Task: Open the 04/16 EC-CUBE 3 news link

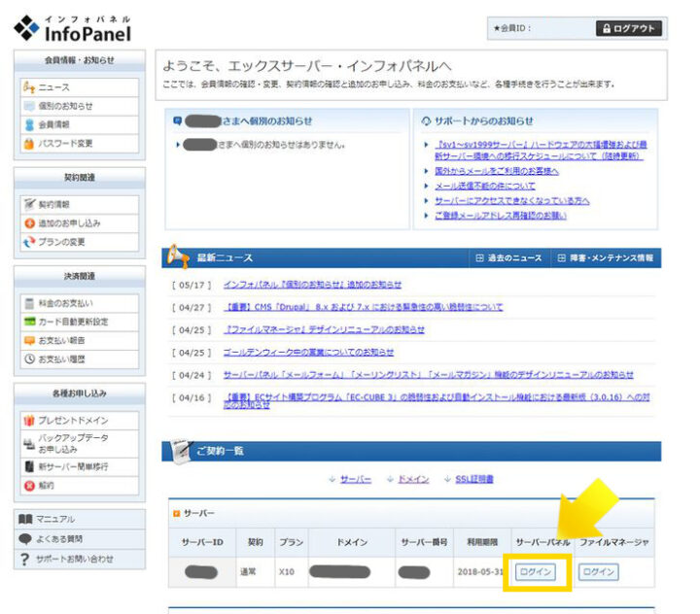Action: coord(437,400)
